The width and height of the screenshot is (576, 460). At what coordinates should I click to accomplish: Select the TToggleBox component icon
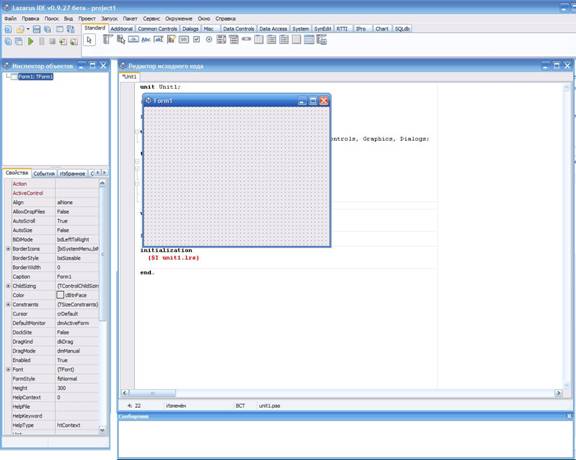(x=184, y=39)
